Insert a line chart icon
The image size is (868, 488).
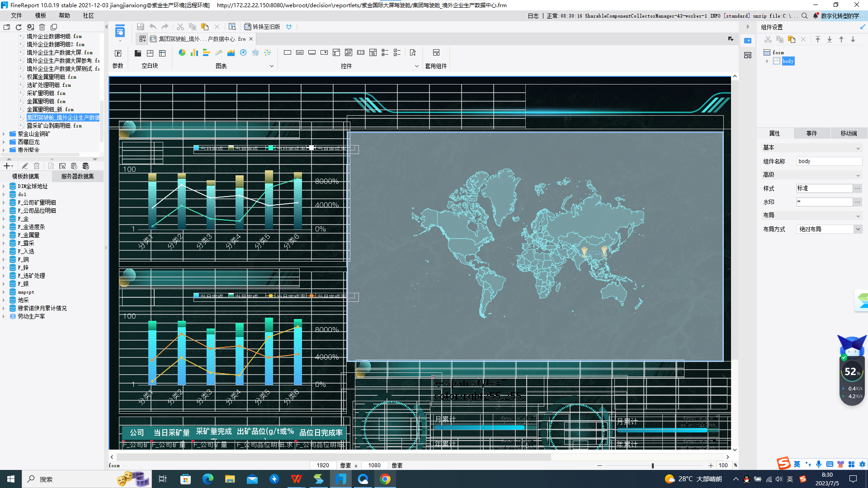(219, 52)
